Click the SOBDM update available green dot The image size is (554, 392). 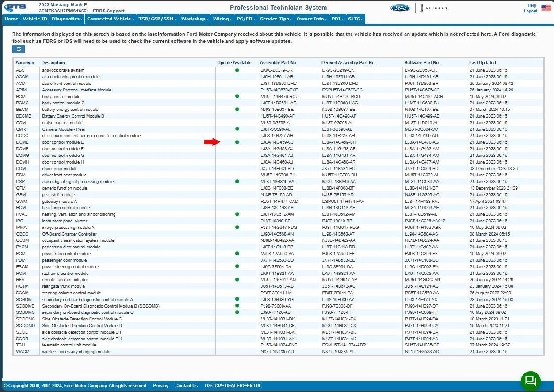coord(237,299)
